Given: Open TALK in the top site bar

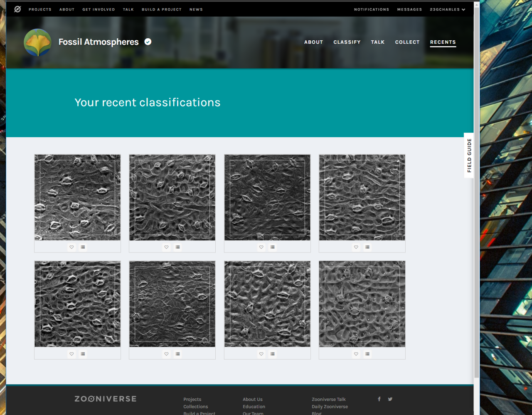Looking at the screenshot, I should pos(128,9).
